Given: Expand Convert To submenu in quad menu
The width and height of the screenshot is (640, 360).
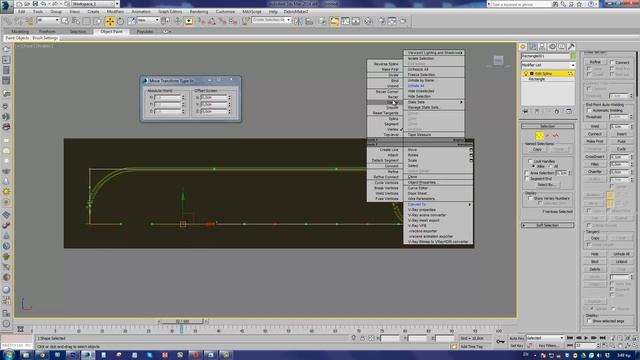Looking at the screenshot, I should [438, 204].
